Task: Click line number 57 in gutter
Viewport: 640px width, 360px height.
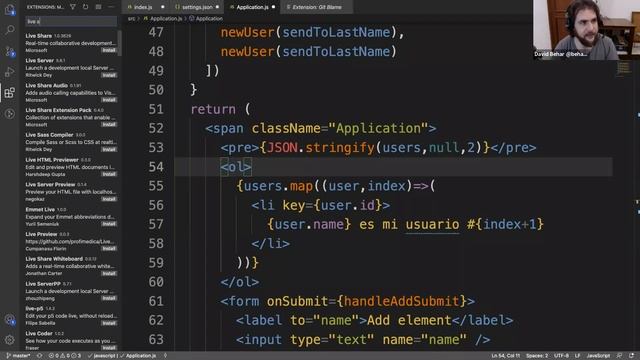Action: (156, 224)
